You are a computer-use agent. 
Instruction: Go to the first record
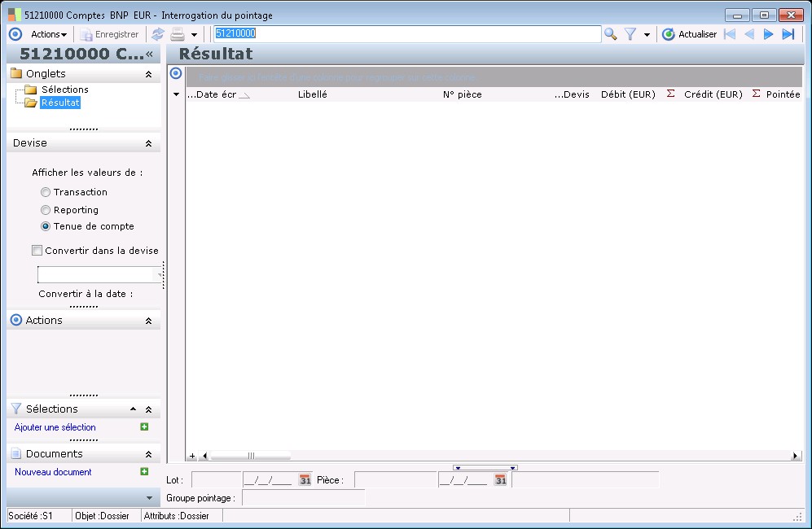[730, 34]
